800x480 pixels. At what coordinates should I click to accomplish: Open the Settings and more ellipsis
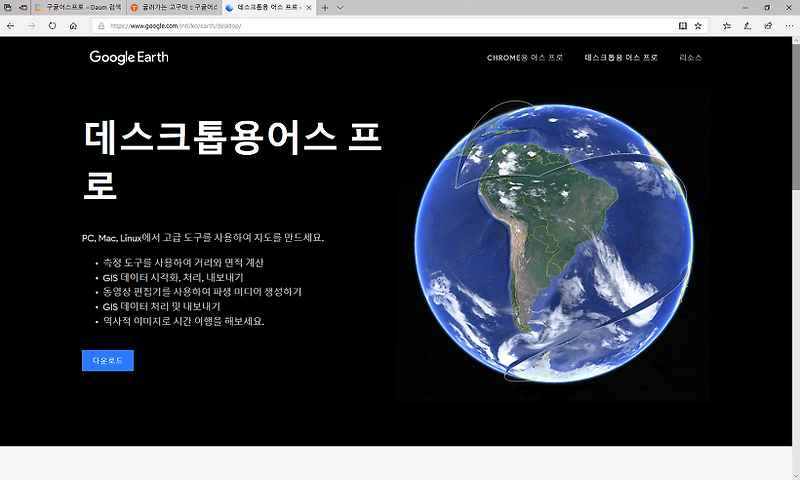point(789,26)
